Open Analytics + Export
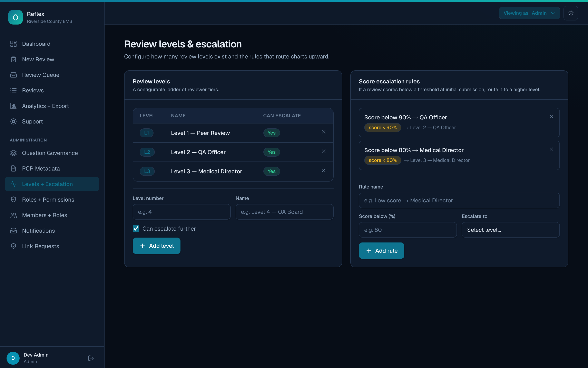Viewport: 588px width, 368px height. coord(52,106)
